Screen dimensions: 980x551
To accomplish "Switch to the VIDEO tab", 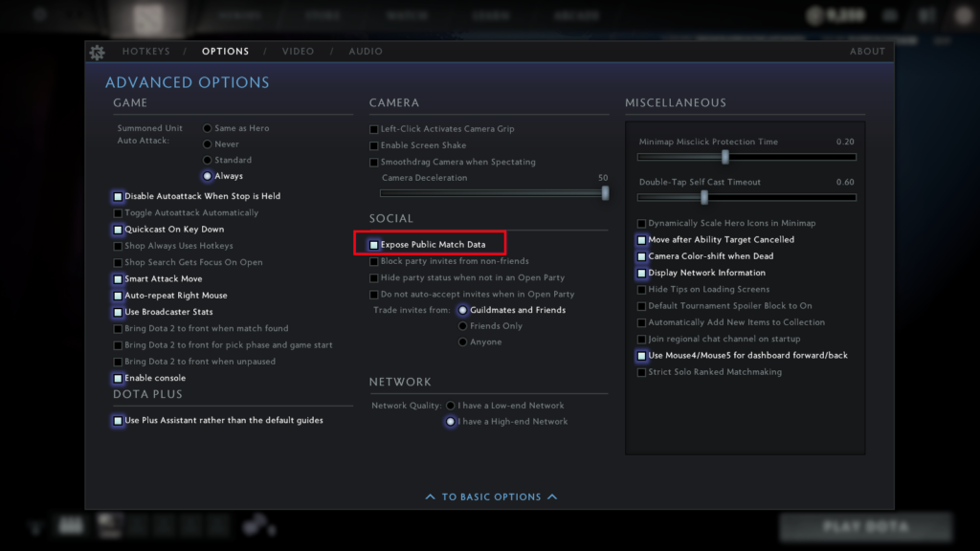I will 298,52.
